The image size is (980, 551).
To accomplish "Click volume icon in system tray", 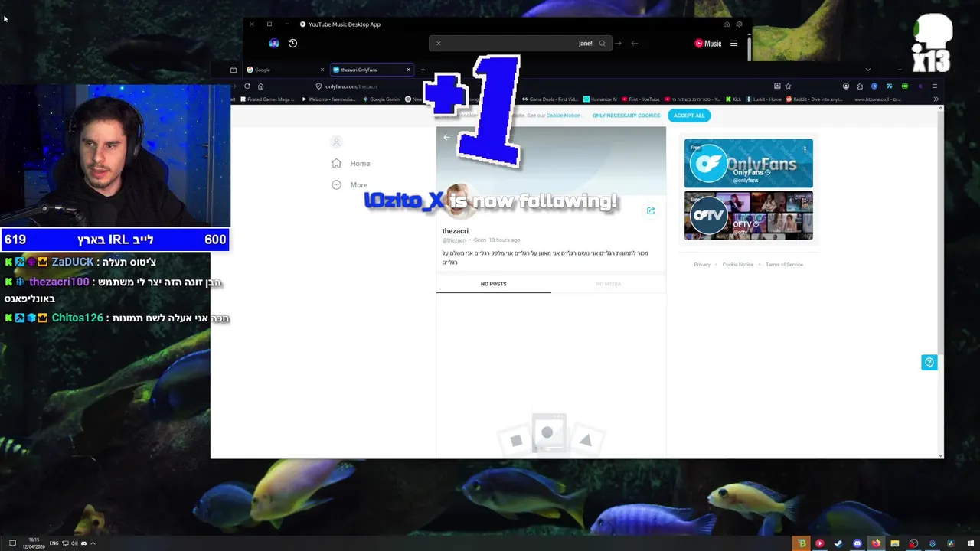I will pos(74,543).
